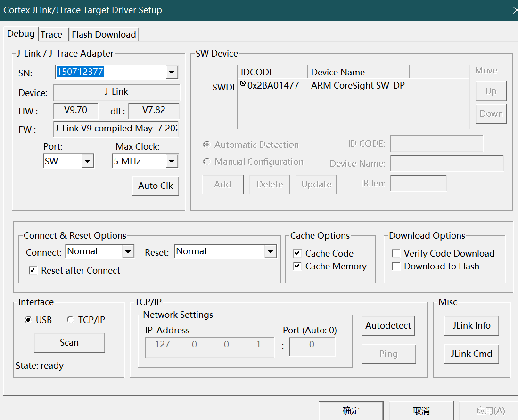This screenshot has width=518, height=420.
Task: Click the Ping button
Action: pos(389,354)
